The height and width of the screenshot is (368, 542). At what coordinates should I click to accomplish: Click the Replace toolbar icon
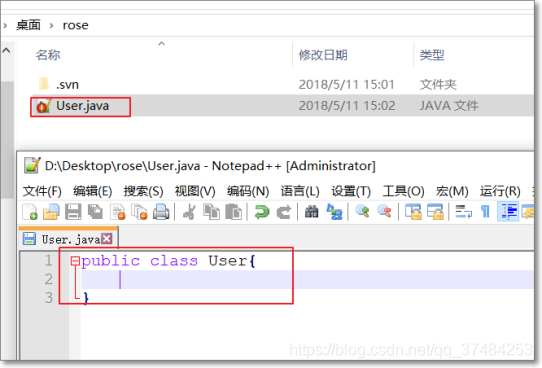click(x=334, y=211)
